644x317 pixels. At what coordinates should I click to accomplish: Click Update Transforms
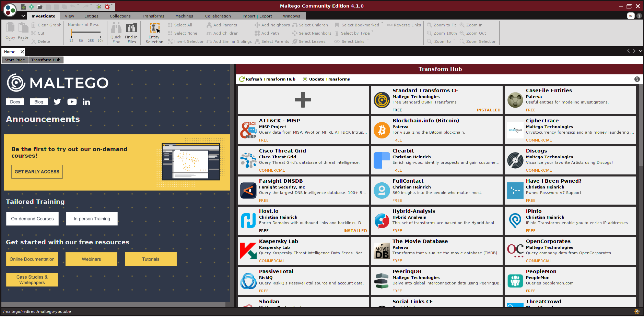coord(326,79)
